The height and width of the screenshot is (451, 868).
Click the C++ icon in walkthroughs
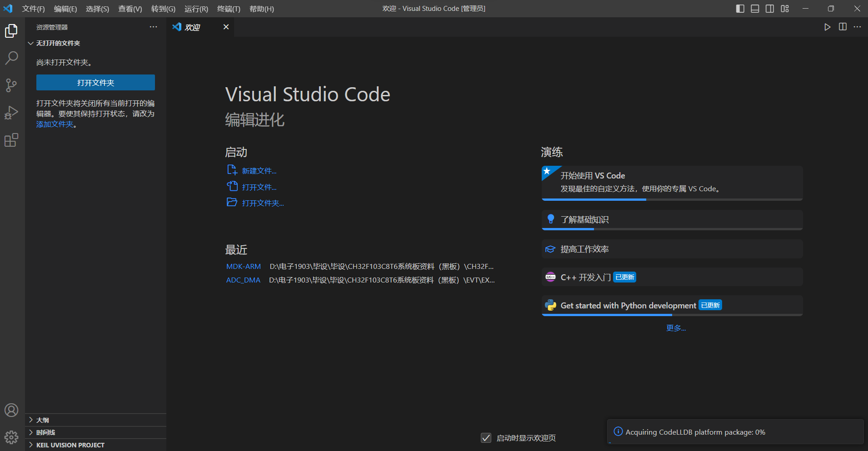[550, 277]
